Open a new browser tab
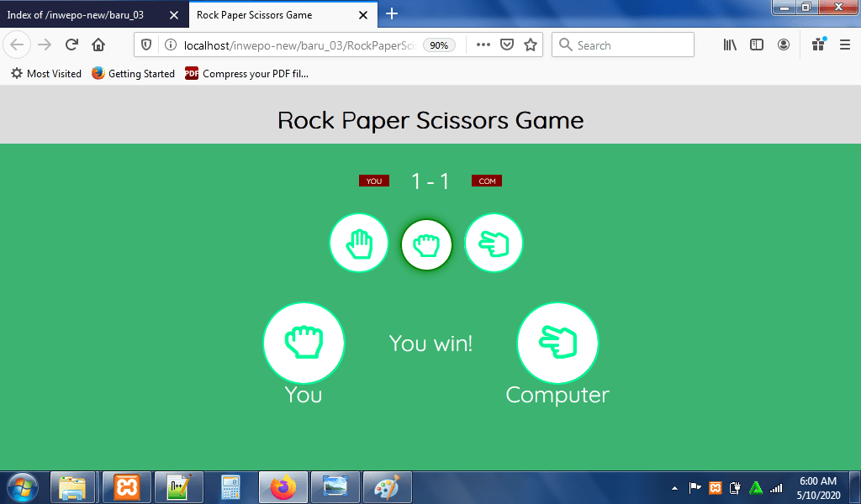Screen dimensions: 861x504 point(392,13)
